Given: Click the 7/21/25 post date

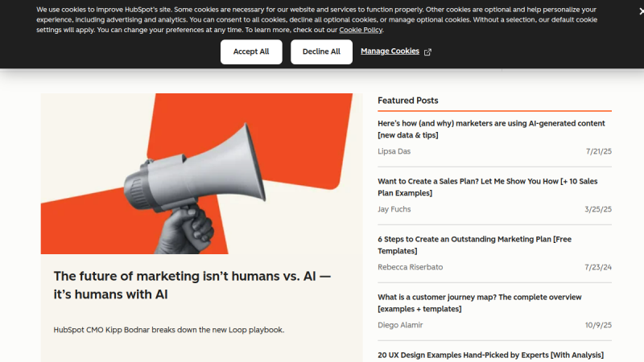Looking at the screenshot, I should click(x=599, y=151).
